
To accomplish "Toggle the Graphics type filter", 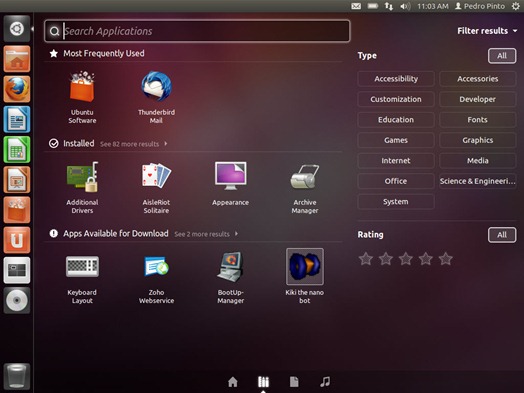I will click(478, 140).
